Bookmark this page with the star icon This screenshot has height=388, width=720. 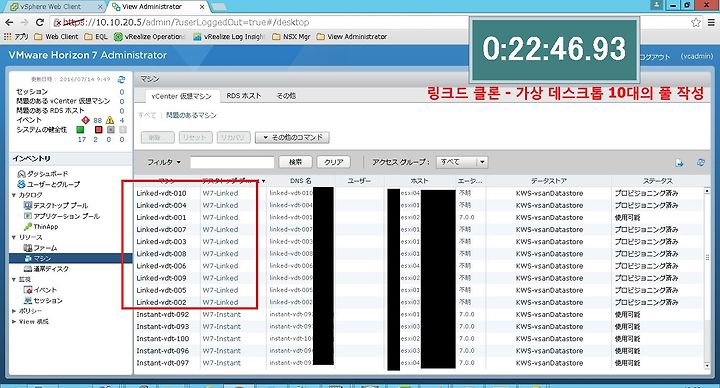696,22
